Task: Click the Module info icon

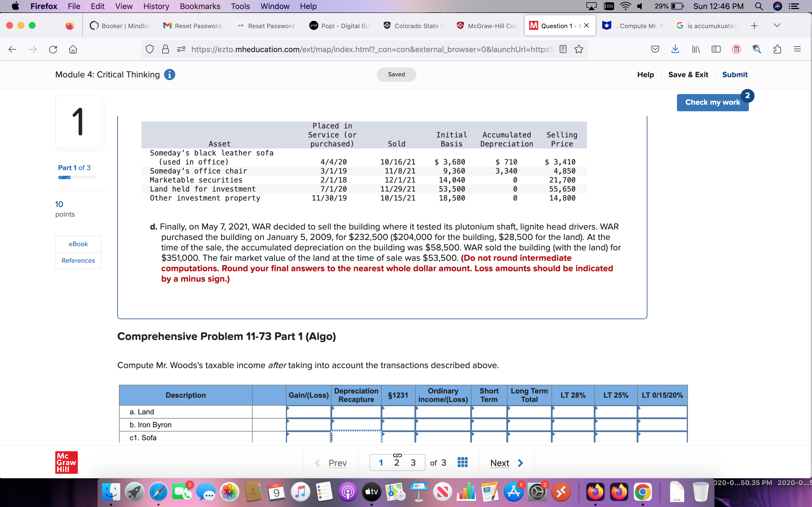Action: coord(169,74)
